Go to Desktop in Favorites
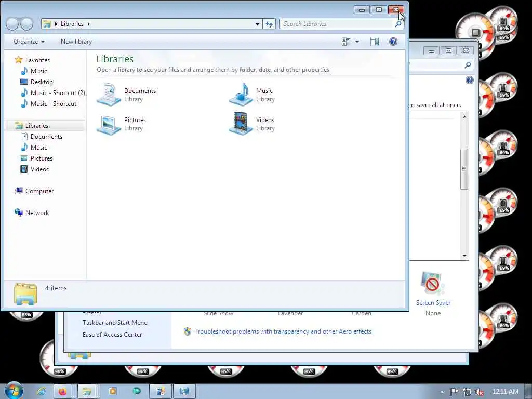The height and width of the screenshot is (399, 532). point(42,82)
